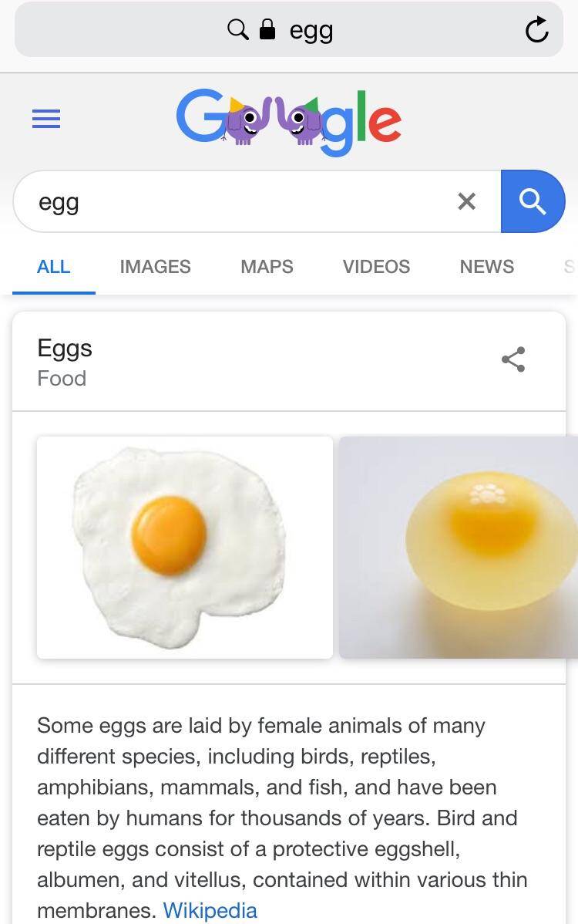Tap the blue magnifying glass search button
The height and width of the screenshot is (924, 578).
click(x=533, y=201)
